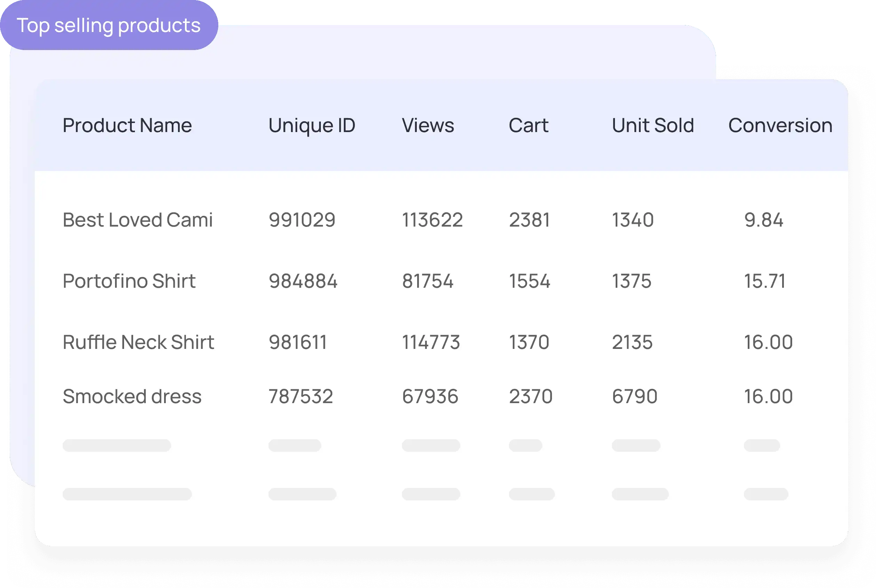This screenshot has width=876, height=588.
Task: Open the Best Loved Cami product row
Action: click(x=138, y=220)
